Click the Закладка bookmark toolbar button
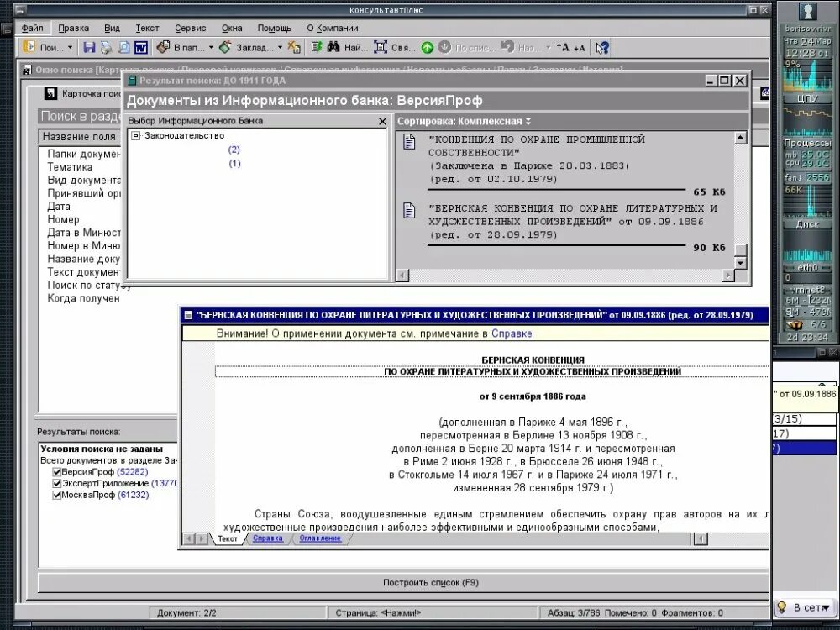Image resolution: width=840 pixels, height=630 pixels. [x=246, y=48]
